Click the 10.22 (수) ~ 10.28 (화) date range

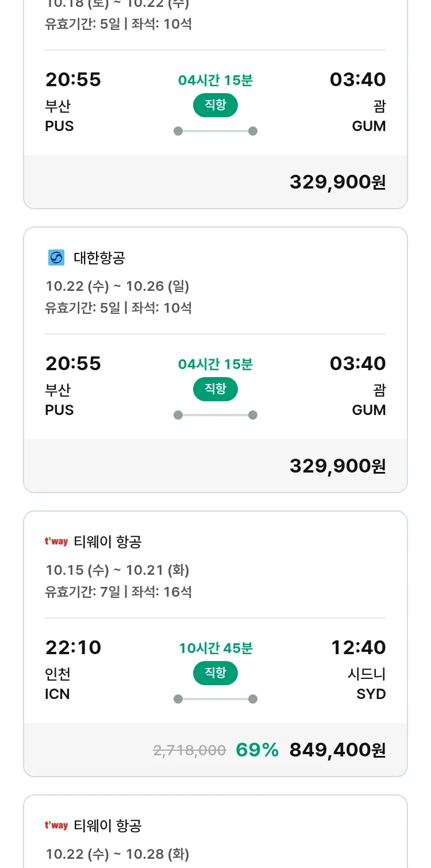click(117, 854)
